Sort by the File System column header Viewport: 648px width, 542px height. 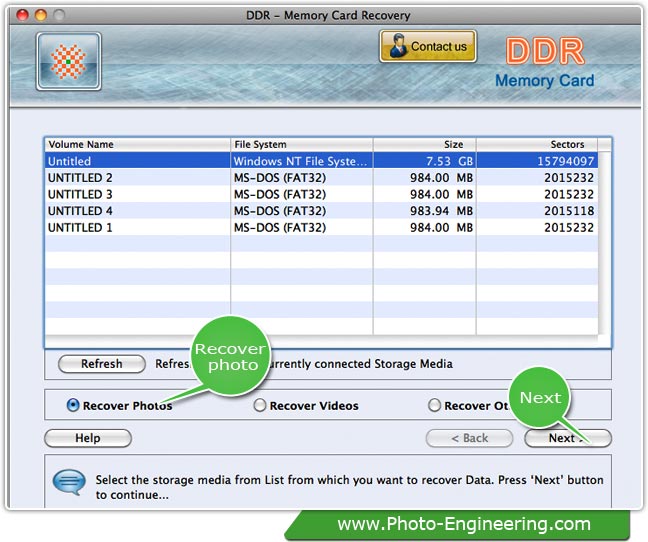302,144
